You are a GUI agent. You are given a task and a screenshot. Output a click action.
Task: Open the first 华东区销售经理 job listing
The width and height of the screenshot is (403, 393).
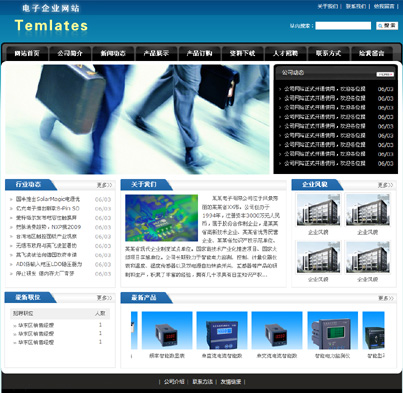pyautogui.click(x=36, y=325)
